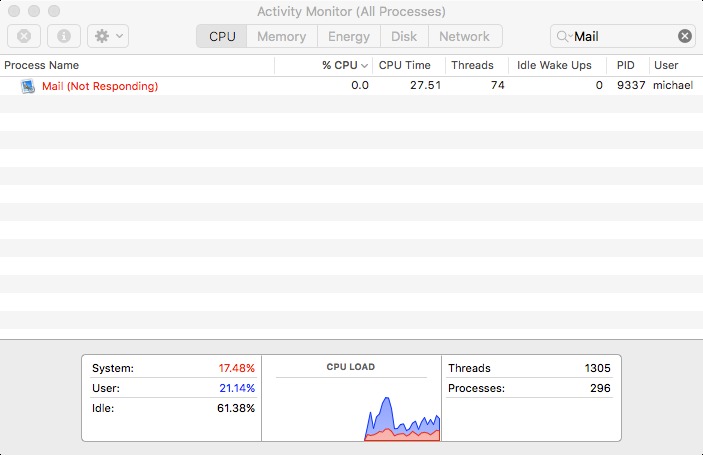Click the user name michael
Viewport: 703px width, 455px height.
point(673,85)
